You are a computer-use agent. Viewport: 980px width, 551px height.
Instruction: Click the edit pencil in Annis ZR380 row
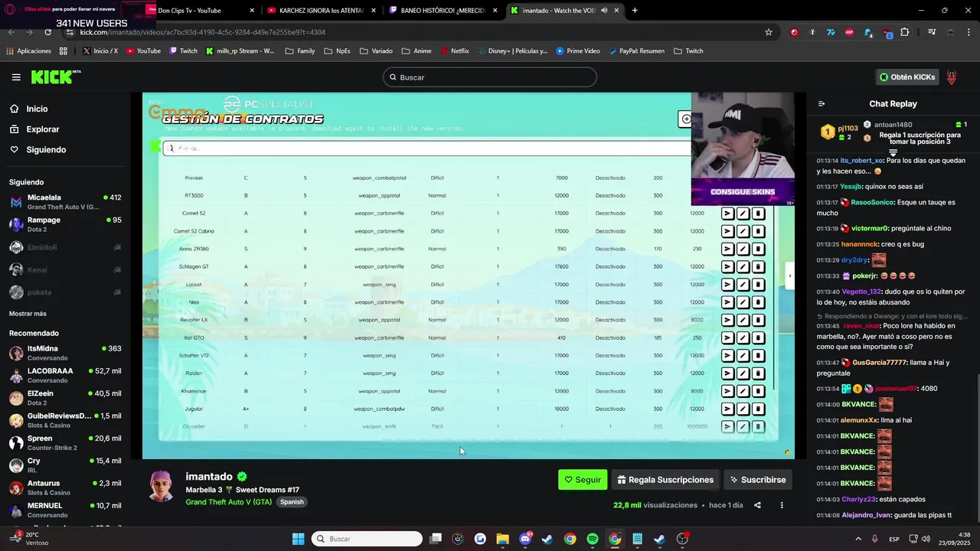(743, 249)
